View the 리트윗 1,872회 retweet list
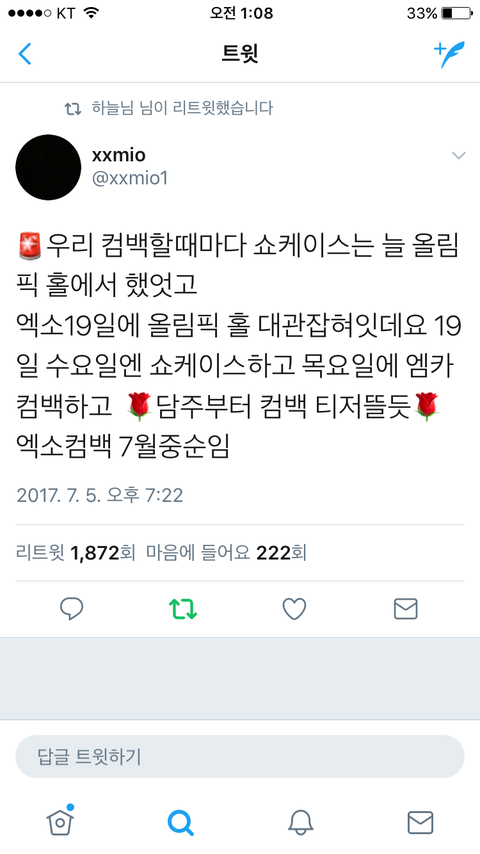The width and height of the screenshot is (480, 854). point(76,553)
